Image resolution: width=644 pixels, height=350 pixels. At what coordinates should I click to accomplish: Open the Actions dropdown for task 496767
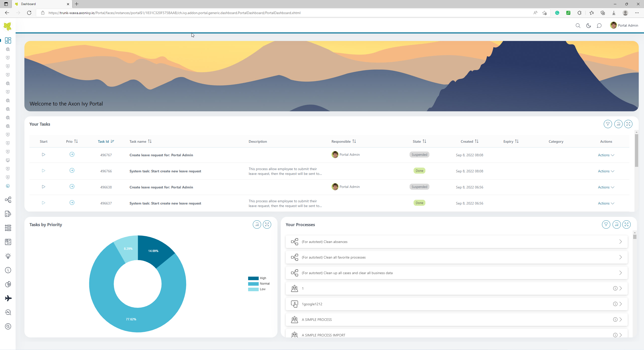(606, 155)
